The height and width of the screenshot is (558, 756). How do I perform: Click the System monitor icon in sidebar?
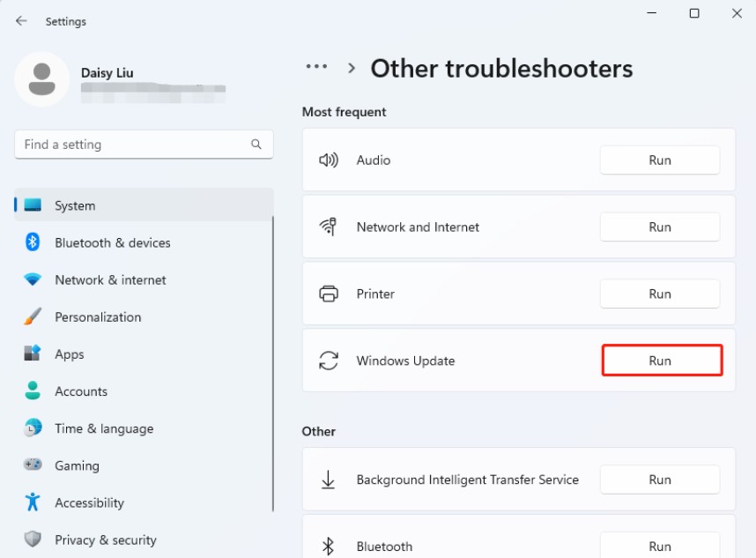tap(33, 205)
